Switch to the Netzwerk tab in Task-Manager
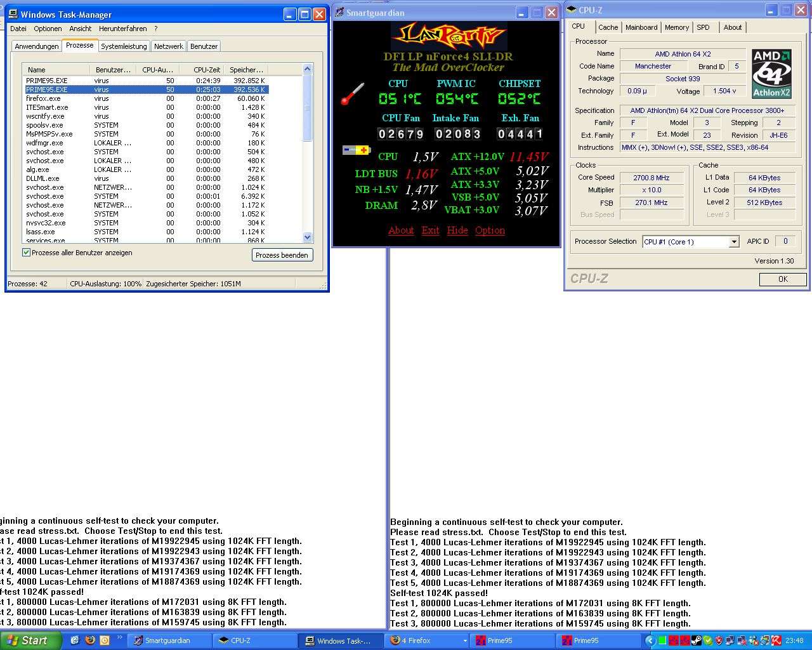Viewport: 812px width, 650px height. (x=169, y=46)
